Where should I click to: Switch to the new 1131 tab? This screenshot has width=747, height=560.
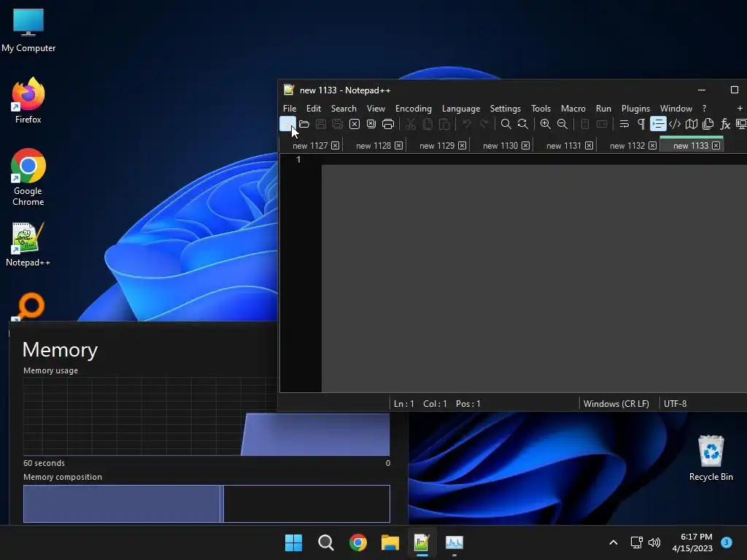point(564,146)
